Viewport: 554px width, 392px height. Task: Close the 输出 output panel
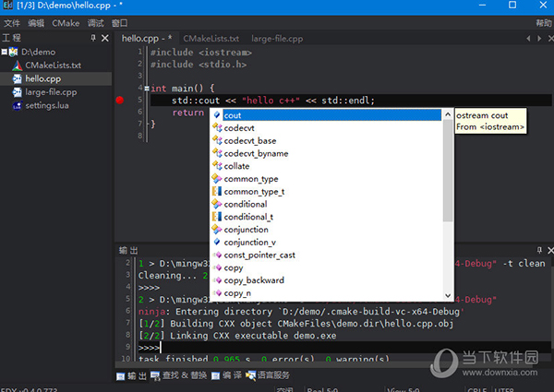(x=550, y=250)
